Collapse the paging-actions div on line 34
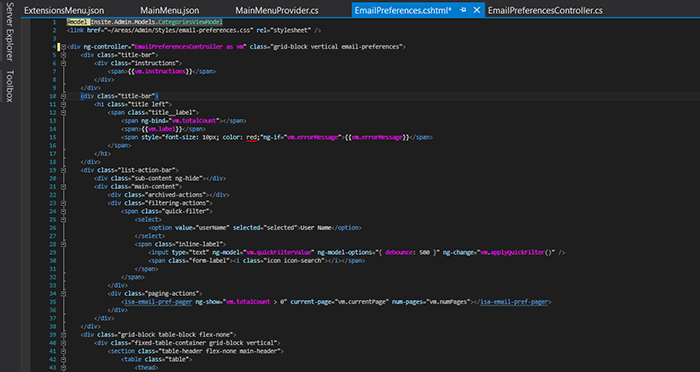This screenshot has height=372, width=700. pyautogui.click(x=63, y=293)
